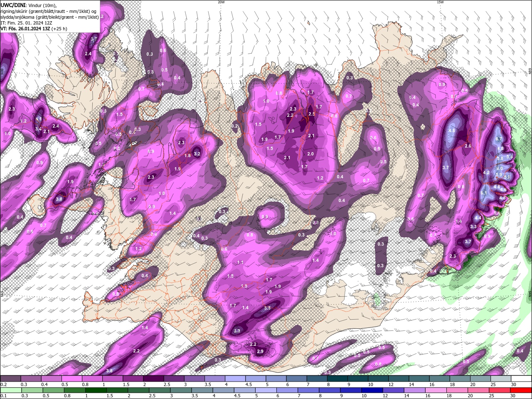The image size is (532, 399).
Task: Pick the white snow scale swatch after 30
Action: point(522,379)
